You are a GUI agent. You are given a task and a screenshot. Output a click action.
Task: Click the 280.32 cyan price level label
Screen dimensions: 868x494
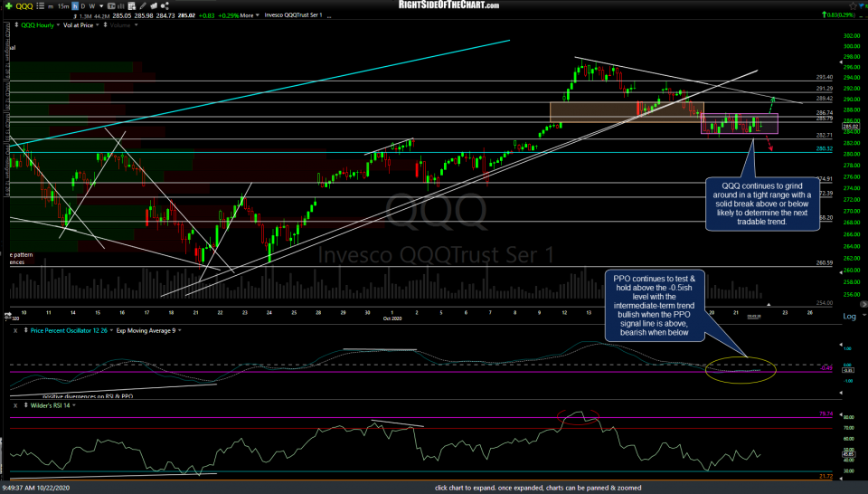point(825,149)
